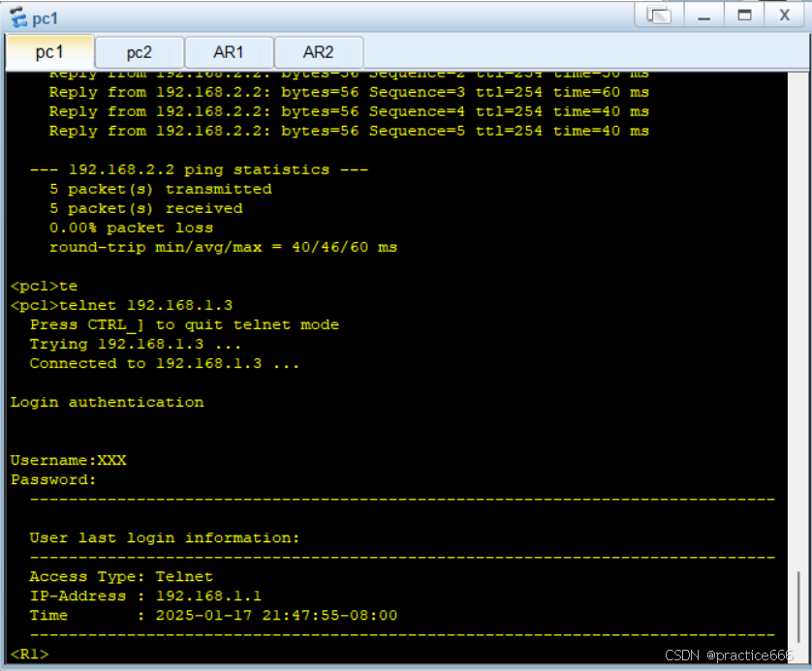Click the 'Username:XXX' line
812x671 pixels.
[x=69, y=460]
